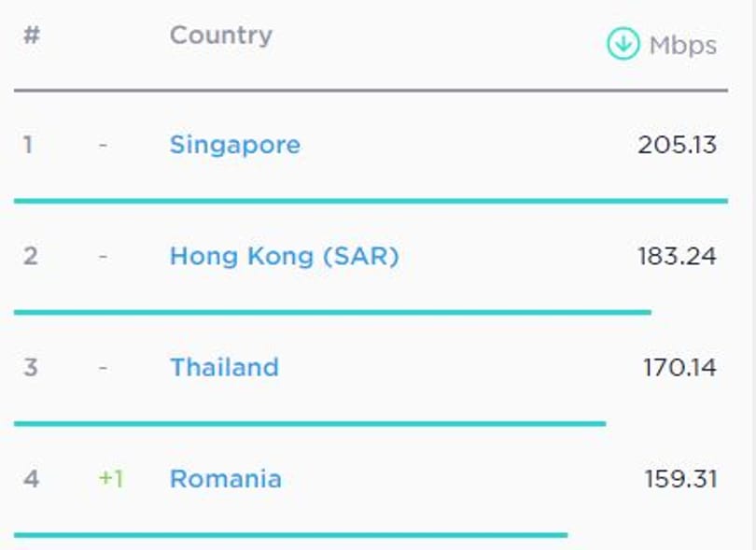This screenshot has width=756, height=550.
Task: Click the Mbps column header label
Action: pyautogui.click(x=683, y=46)
